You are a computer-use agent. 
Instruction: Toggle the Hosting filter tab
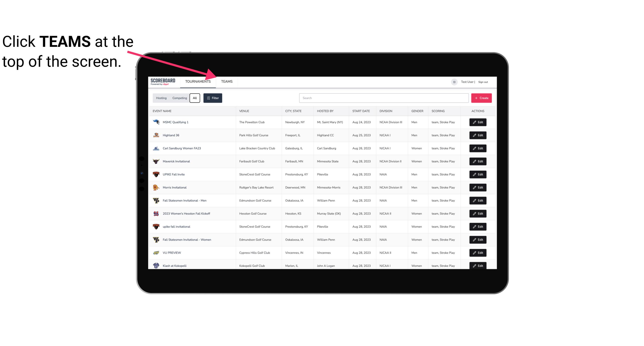pyautogui.click(x=161, y=98)
